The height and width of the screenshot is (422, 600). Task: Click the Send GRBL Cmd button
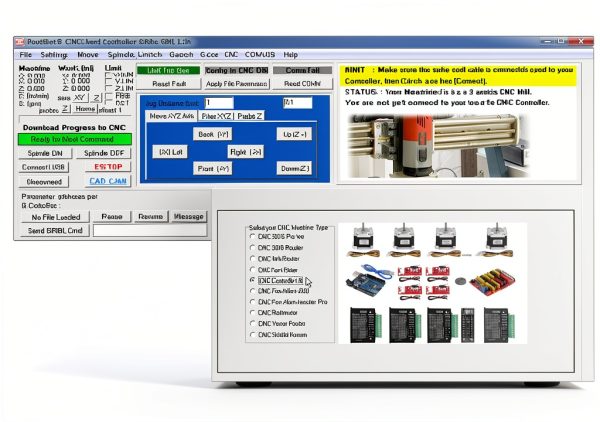click(55, 231)
